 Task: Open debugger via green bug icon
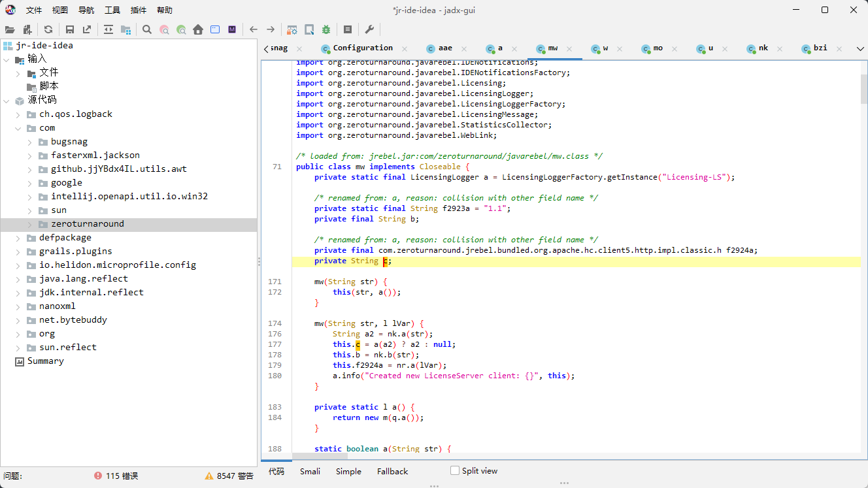tap(326, 29)
